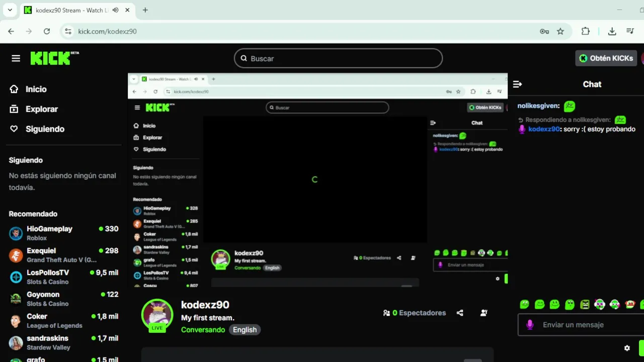Open the Goyomon recommended channel

[x=63, y=299]
